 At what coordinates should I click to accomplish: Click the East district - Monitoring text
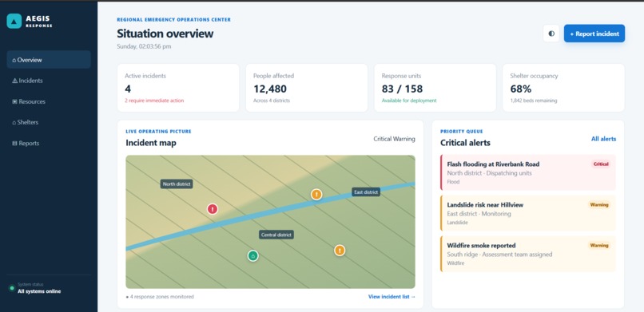(479, 214)
